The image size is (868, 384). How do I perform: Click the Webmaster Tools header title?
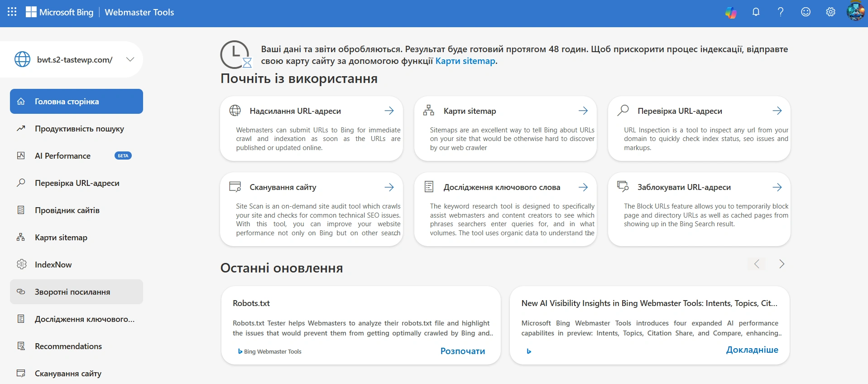[139, 12]
